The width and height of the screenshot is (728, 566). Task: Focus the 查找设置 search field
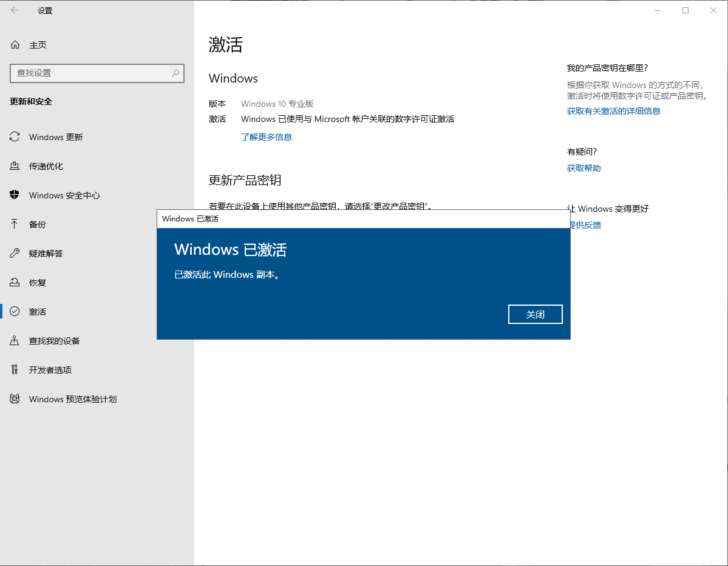pos(97,73)
